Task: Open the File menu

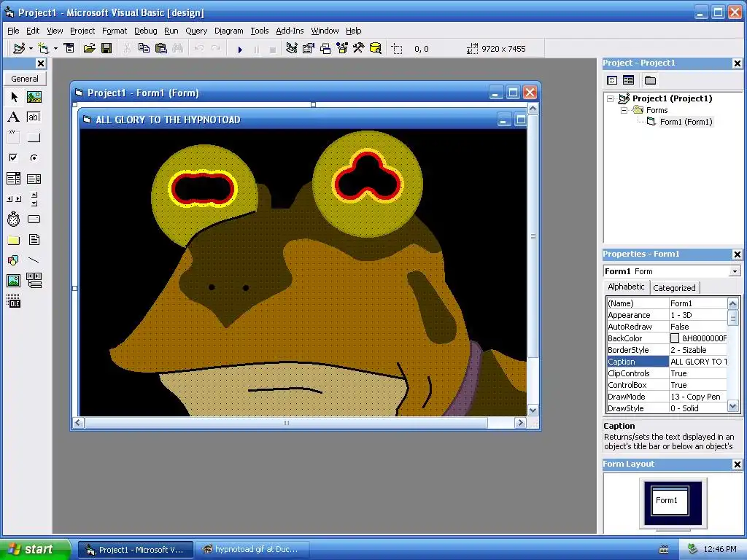Action: [13, 31]
